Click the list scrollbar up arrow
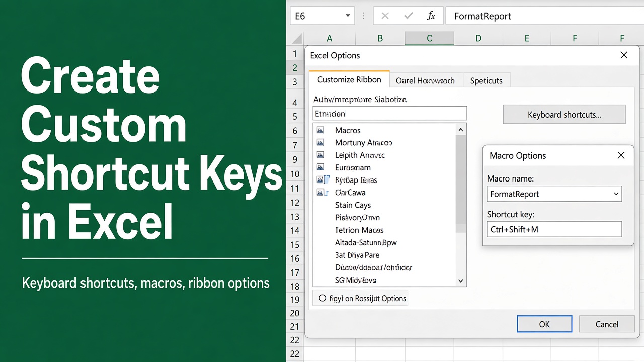 [460, 130]
